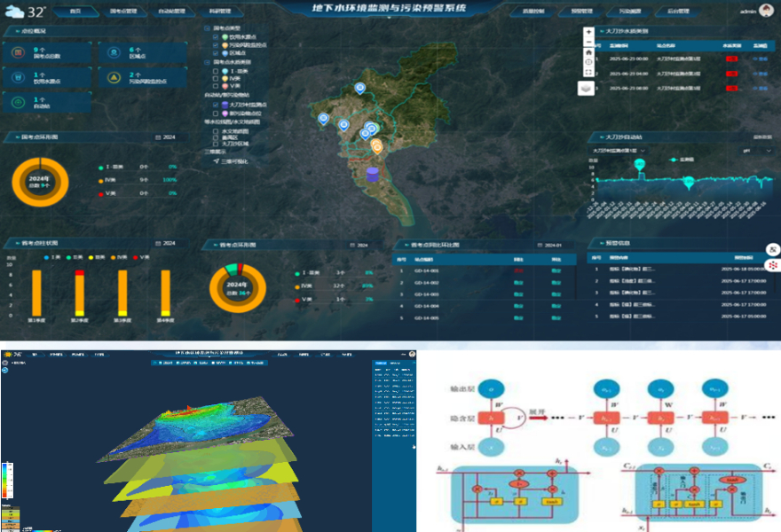Click the map zoom in plus button

point(589,32)
